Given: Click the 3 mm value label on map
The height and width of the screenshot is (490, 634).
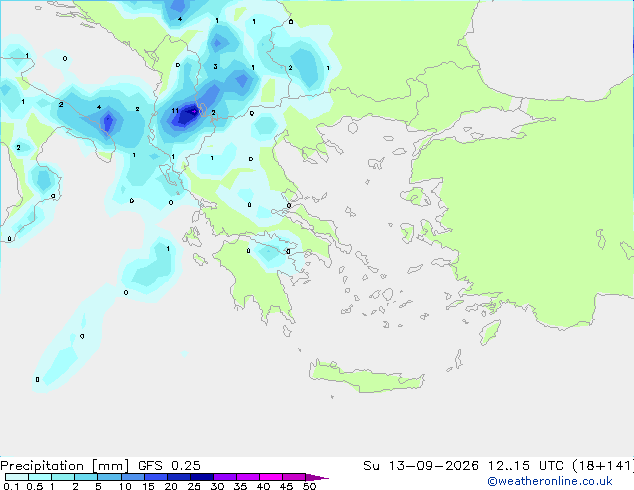Looking at the screenshot, I should point(216,66).
